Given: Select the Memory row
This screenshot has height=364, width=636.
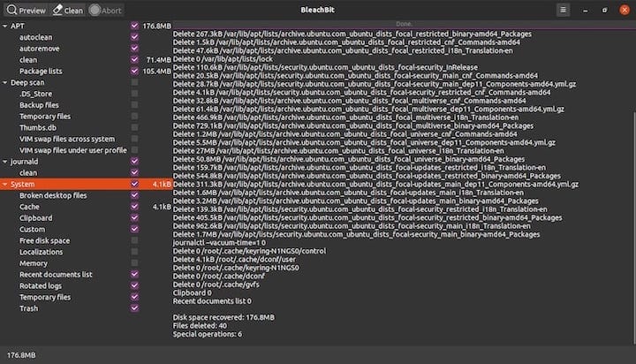Looking at the screenshot, I should click(x=86, y=263).
